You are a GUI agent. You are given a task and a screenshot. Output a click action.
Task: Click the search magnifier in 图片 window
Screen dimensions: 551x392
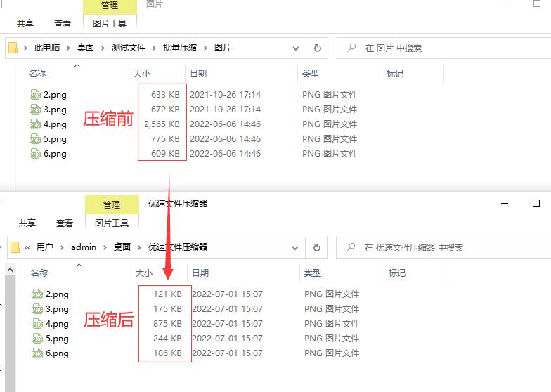click(351, 48)
